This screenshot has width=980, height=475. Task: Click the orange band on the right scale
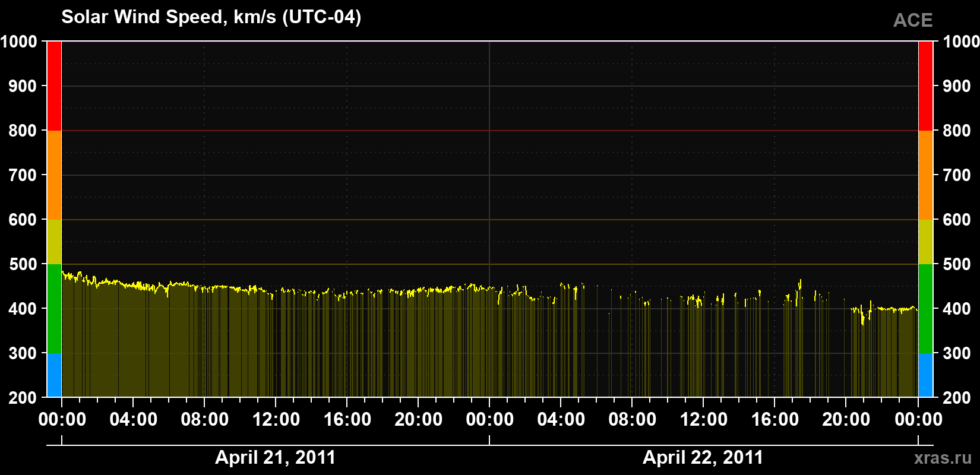point(925,175)
